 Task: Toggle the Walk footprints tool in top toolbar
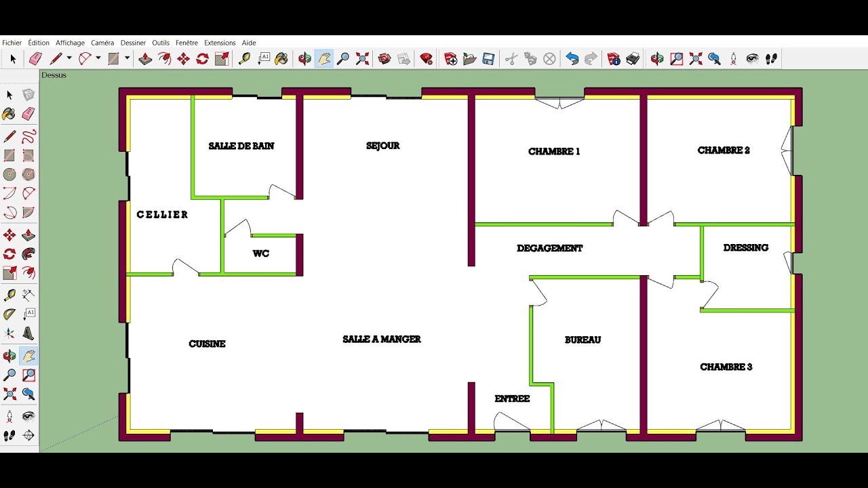tap(771, 59)
